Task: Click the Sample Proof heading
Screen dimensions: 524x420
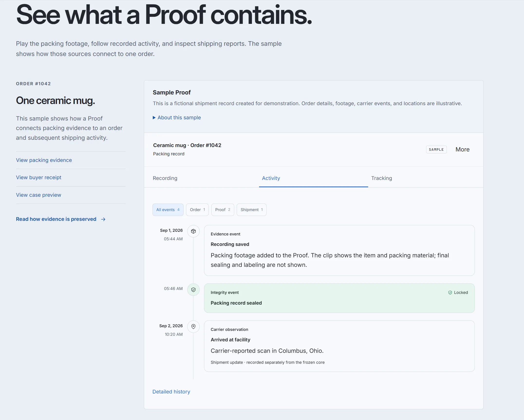Action: [x=172, y=93]
